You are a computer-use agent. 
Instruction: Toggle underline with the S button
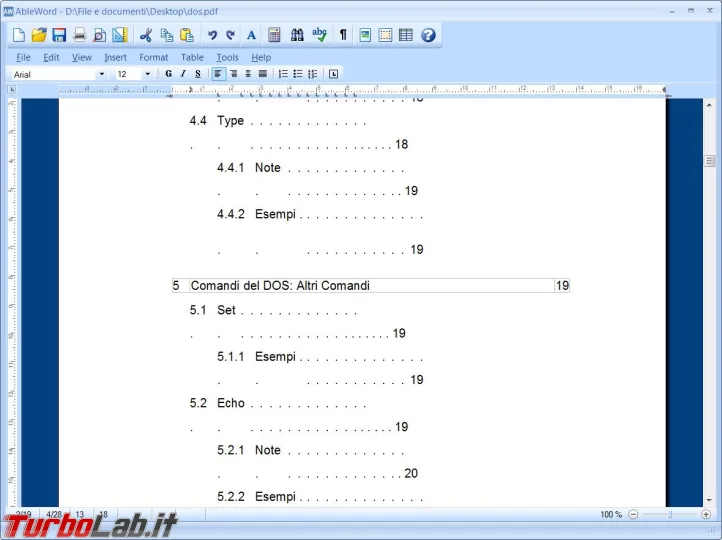coord(198,74)
